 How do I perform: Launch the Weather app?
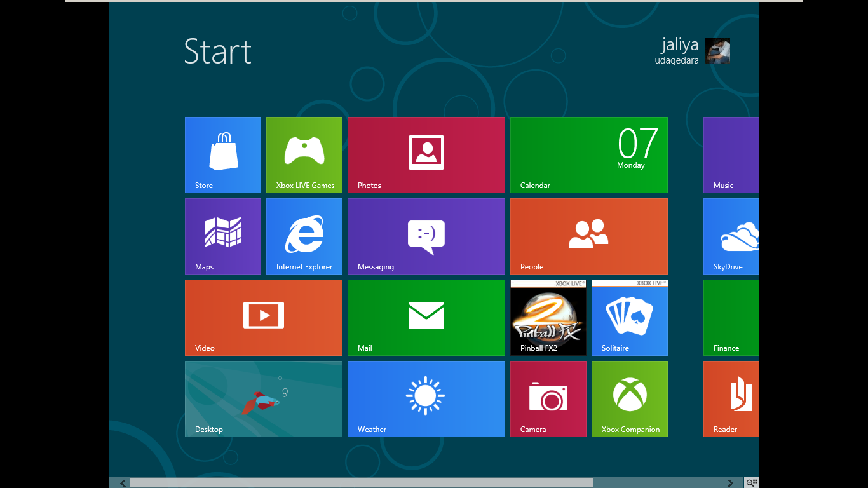426,398
